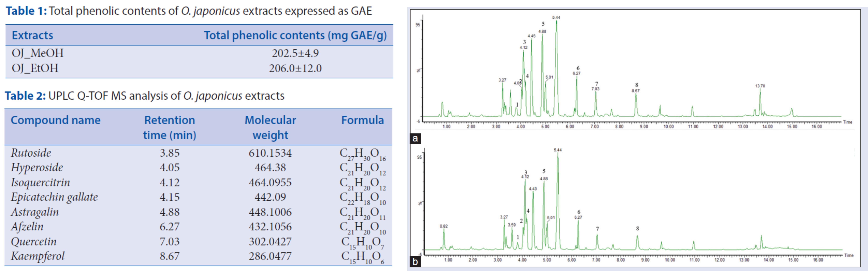Viewport: 868px width, 271px height.
Task: Select retention time 4.15
Action: pyautogui.click(x=169, y=197)
